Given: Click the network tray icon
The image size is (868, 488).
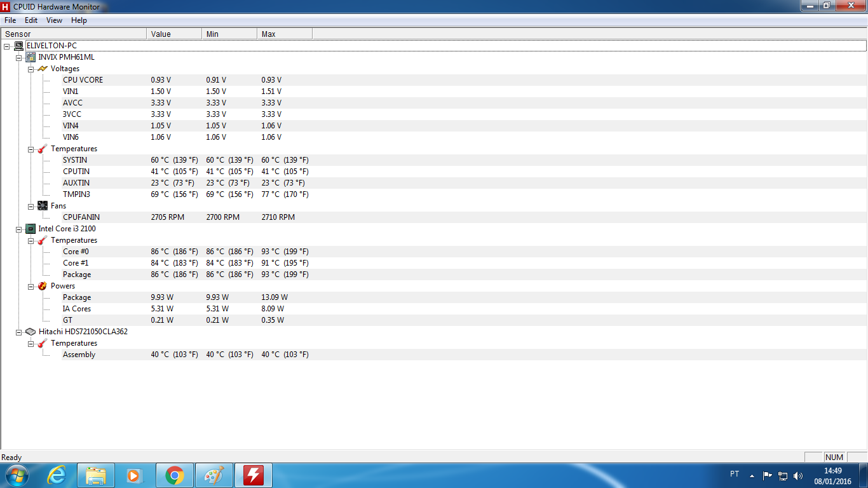Looking at the screenshot, I should [783, 475].
